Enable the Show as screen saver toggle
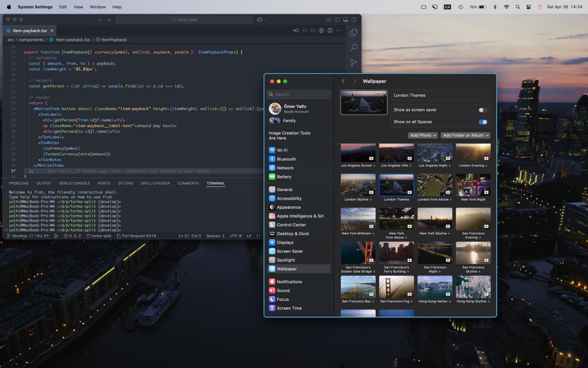 pyautogui.click(x=482, y=110)
